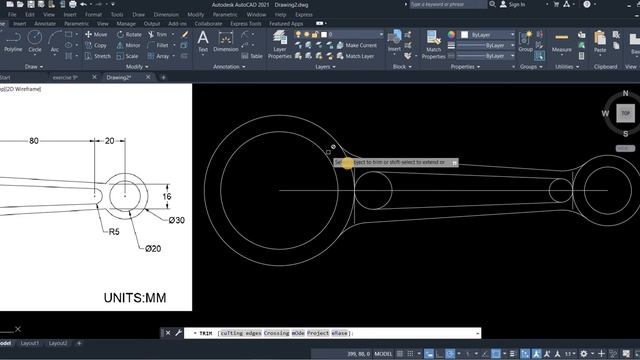Click Object Color wheel swatch
The height and width of the screenshot is (360, 640).
(451, 35)
